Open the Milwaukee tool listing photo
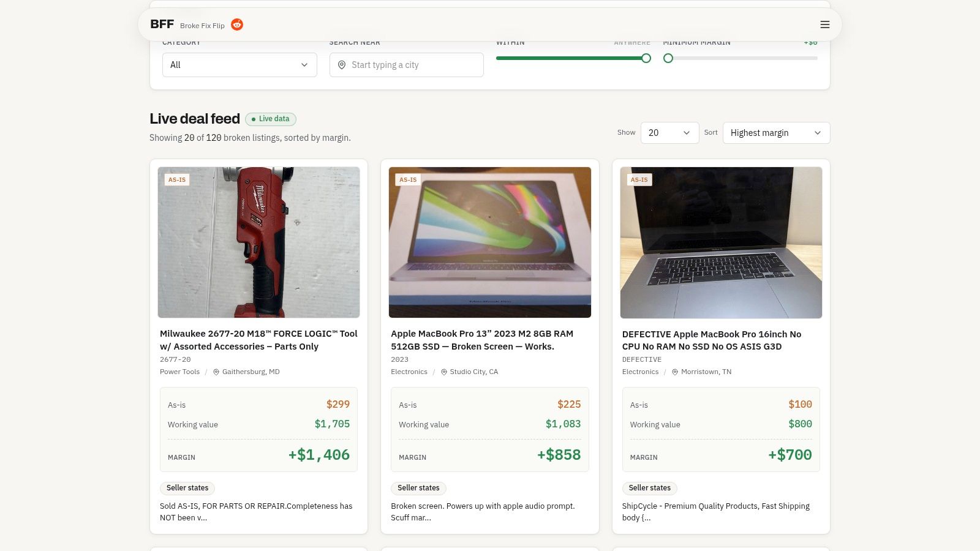Viewport: 980px width, 551px height. (258, 242)
